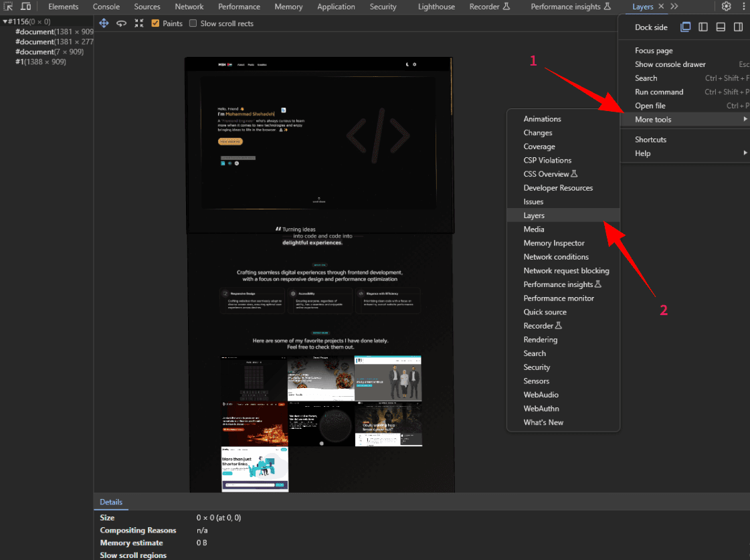Viewport: 750px width, 560px height.
Task: Enable the Slow scroll rects checkbox
Action: click(193, 23)
